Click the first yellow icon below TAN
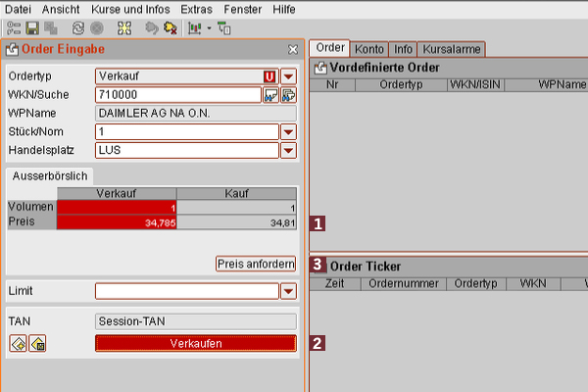 point(18,343)
